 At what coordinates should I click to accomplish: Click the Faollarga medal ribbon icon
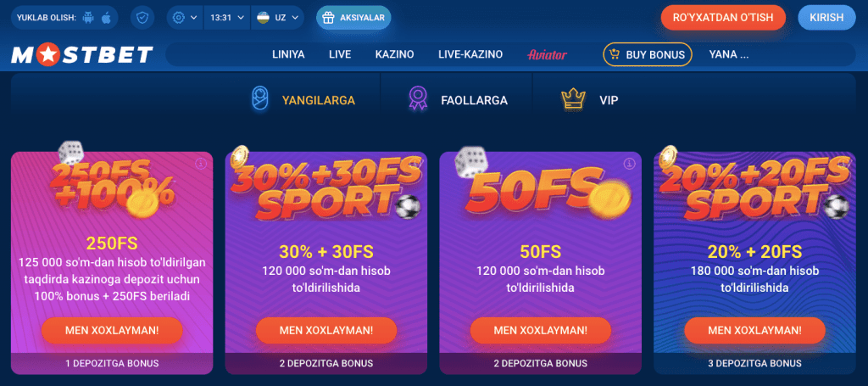pyautogui.click(x=417, y=100)
